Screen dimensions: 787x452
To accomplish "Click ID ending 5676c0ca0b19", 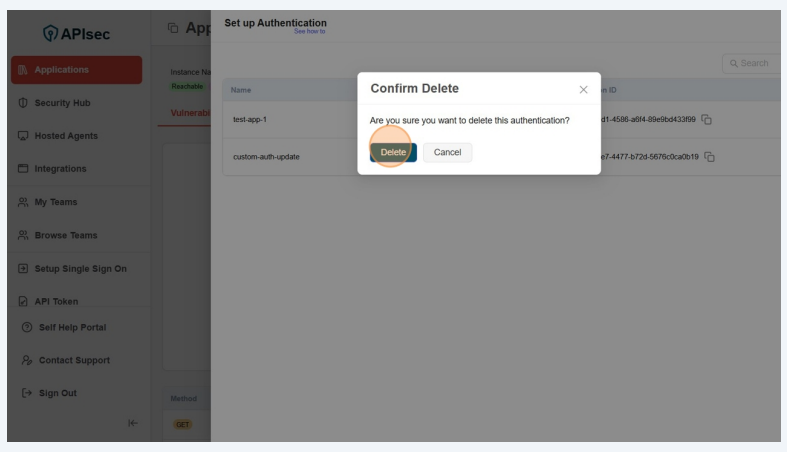I will tap(649, 157).
